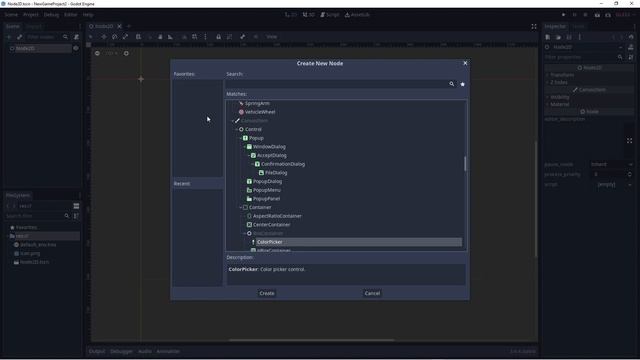Select the FileDialog node

click(276, 173)
